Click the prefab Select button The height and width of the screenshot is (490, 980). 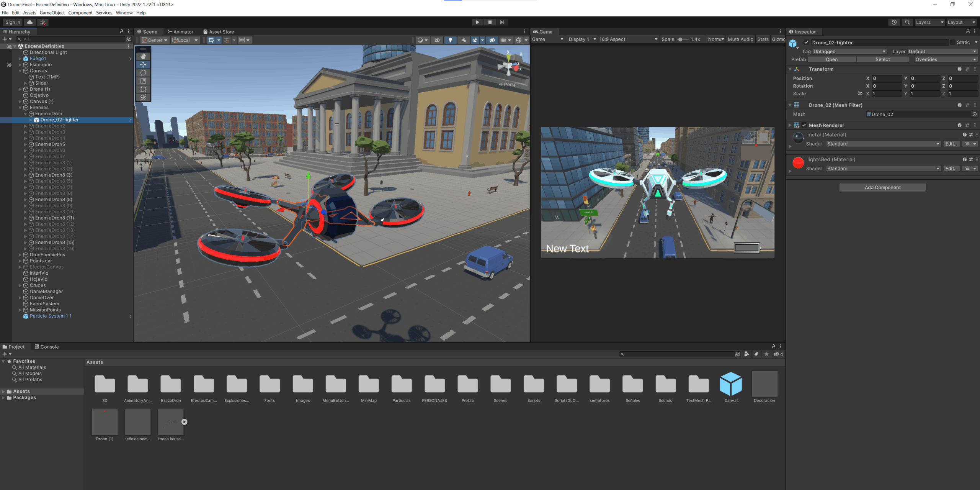coord(882,59)
